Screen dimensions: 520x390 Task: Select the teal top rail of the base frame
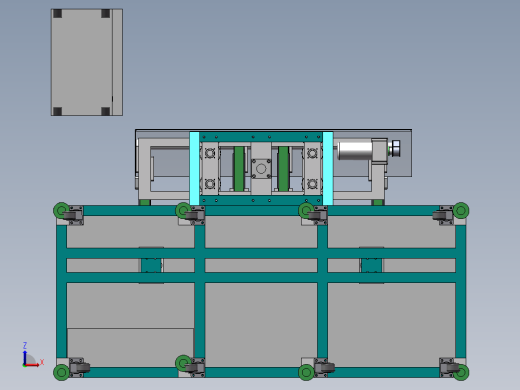click(x=261, y=211)
